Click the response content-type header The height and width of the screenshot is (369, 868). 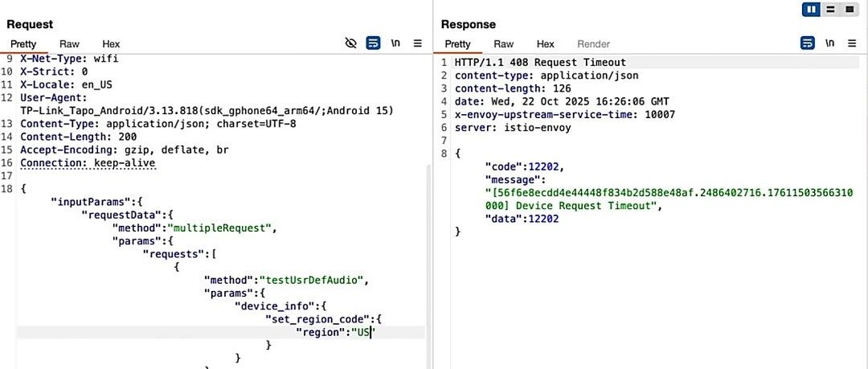(547, 76)
